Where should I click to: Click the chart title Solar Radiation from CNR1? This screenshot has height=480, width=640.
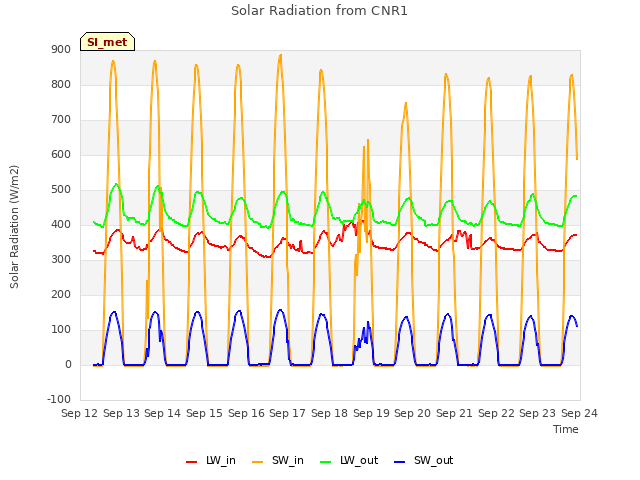(x=319, y=11)
